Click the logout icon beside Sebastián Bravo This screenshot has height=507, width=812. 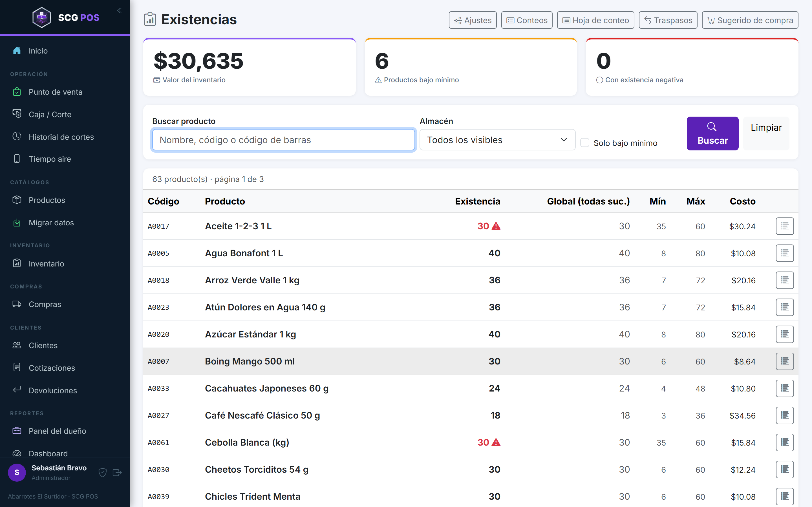tap(117, 472)
